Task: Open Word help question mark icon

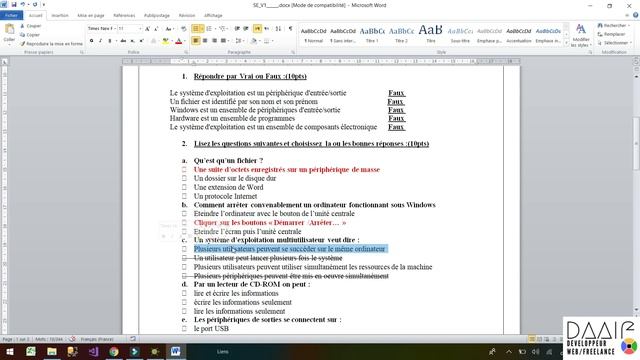Action: [636, 15]
